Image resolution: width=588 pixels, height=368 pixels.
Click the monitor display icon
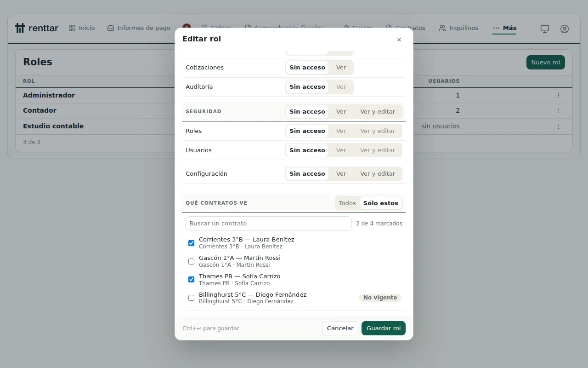[x=545, y=29]
